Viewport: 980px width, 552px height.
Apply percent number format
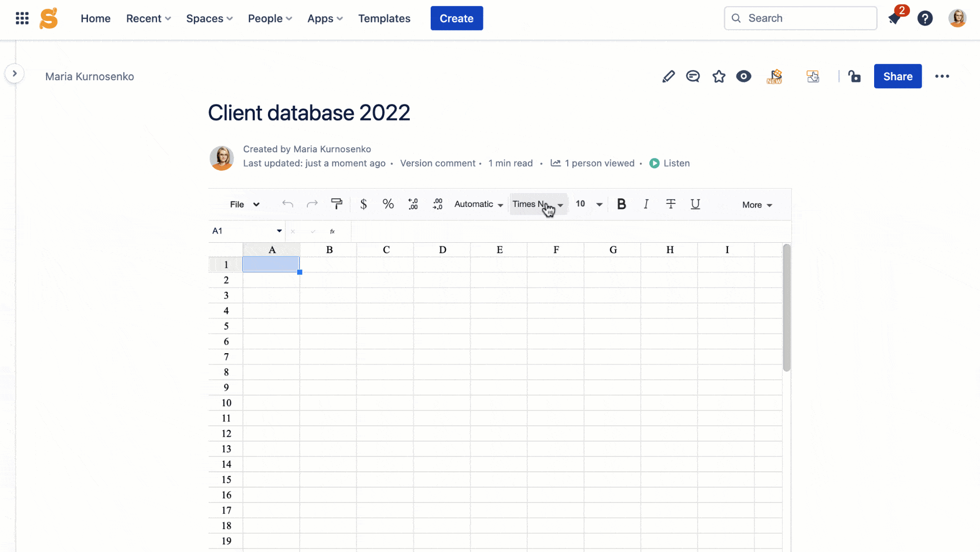click(x=388, y=204)
